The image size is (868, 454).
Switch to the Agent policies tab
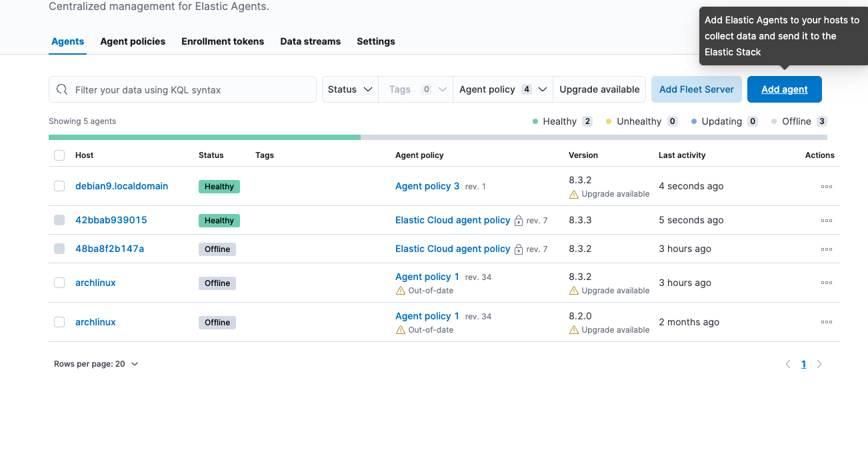coord(133,41)
